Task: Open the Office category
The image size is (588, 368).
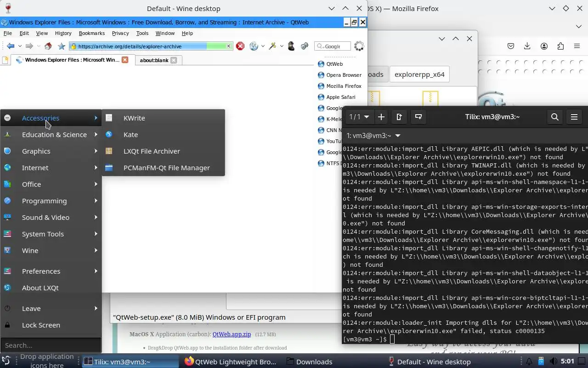Action: point(51,184)
